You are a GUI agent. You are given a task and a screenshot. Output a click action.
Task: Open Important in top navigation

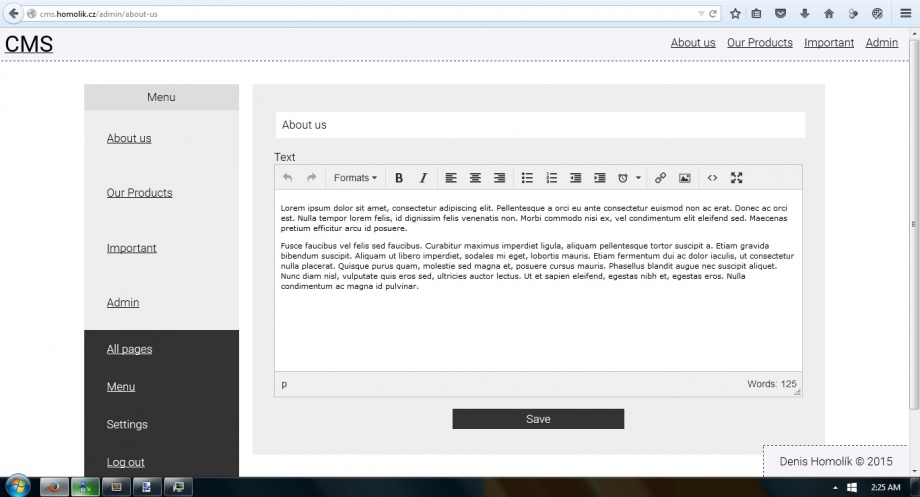[x=829, y=43]
